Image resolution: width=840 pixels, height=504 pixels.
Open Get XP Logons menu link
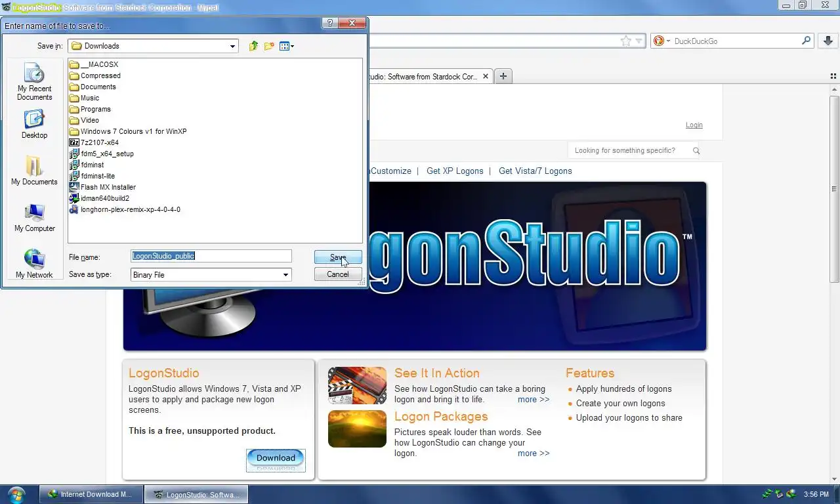[455, 171]
